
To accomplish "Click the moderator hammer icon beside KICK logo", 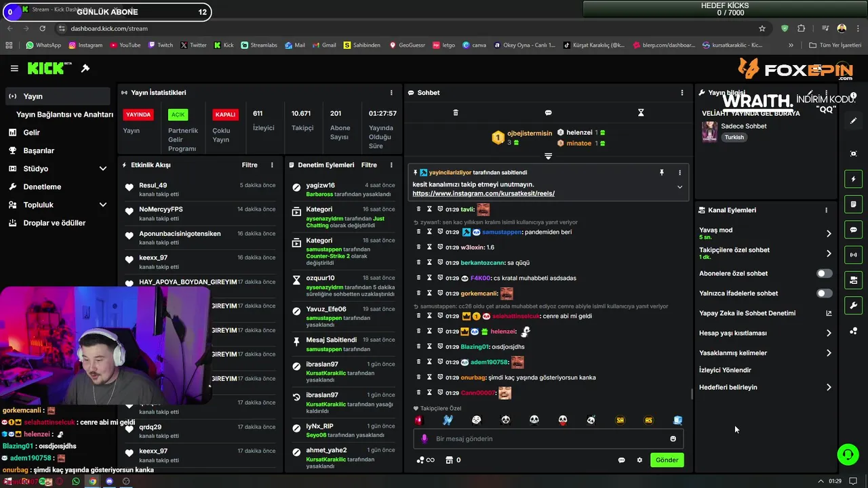I will (85, 68).
